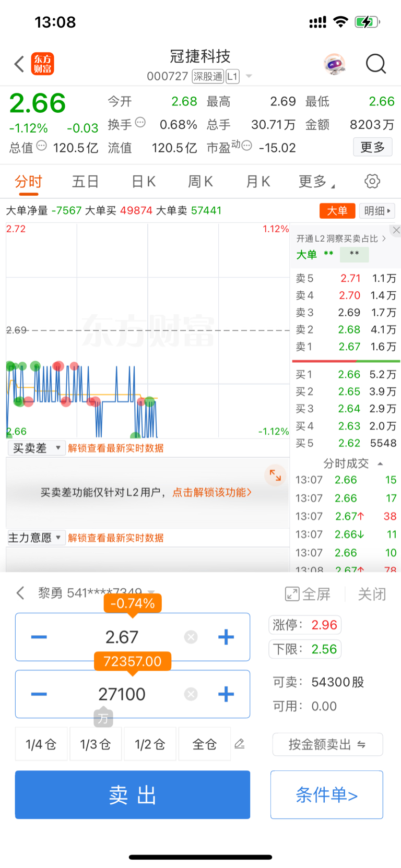The height and width of the screenshot is (868, 401).
Task: Tap the search magnifier icon
Action: (375, 64)
